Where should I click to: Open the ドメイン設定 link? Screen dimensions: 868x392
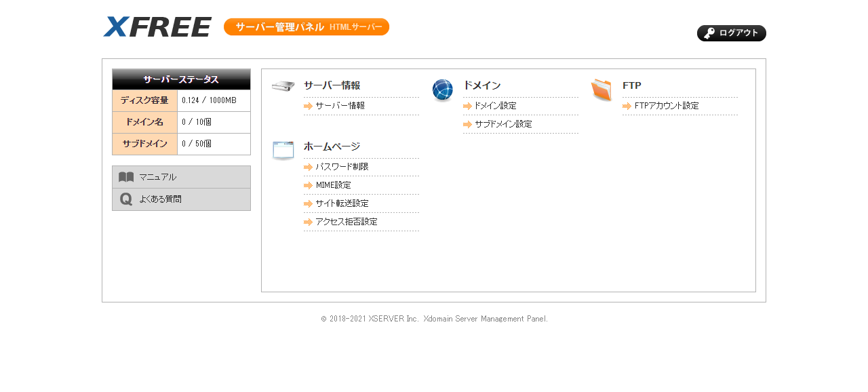click(495, 106)
